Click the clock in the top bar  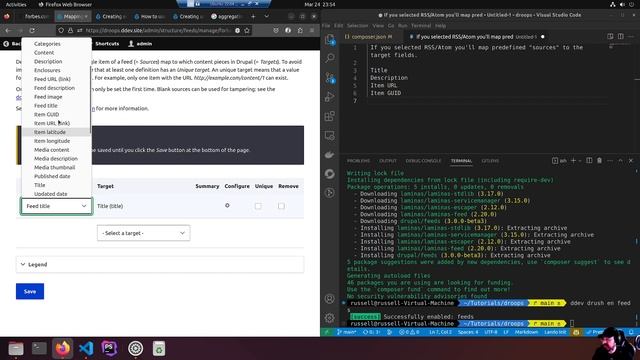point(320,4)
